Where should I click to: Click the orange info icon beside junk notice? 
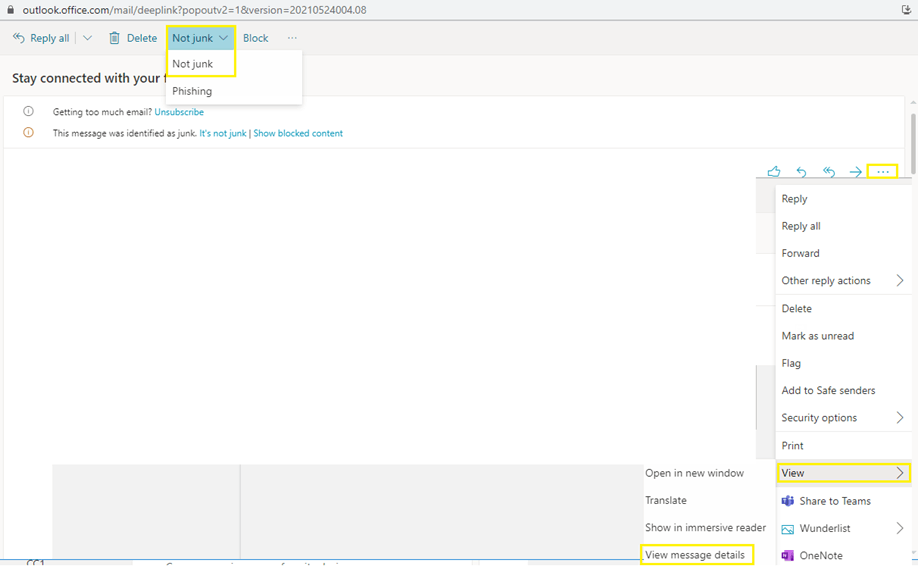[x=28, y=133]
